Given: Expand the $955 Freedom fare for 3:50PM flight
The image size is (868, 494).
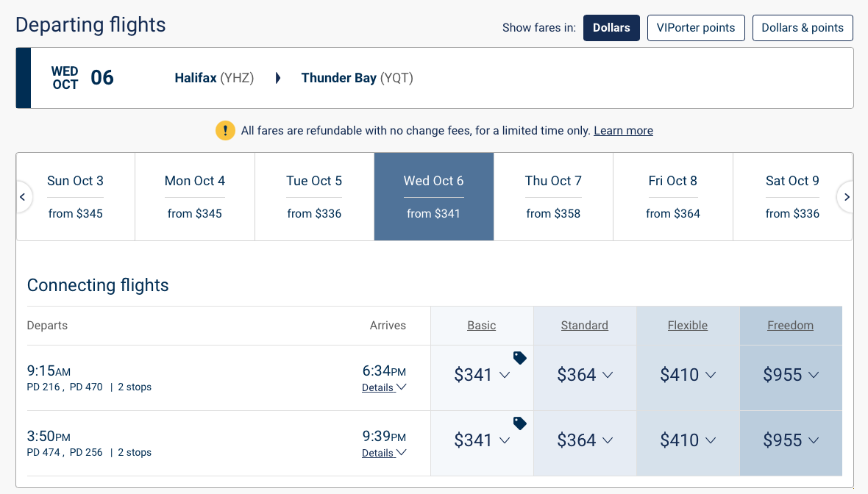Looking at the screenshot, I should click(791, 440).
